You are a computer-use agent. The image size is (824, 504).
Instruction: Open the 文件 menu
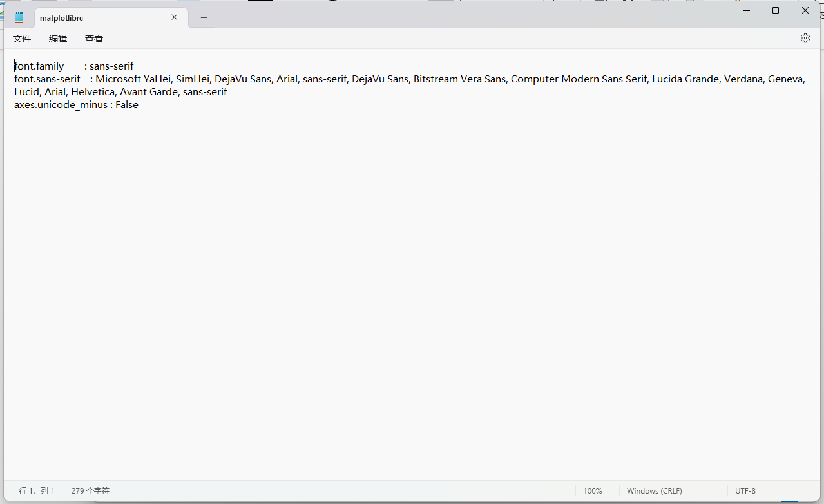click(x=22, y=39)
